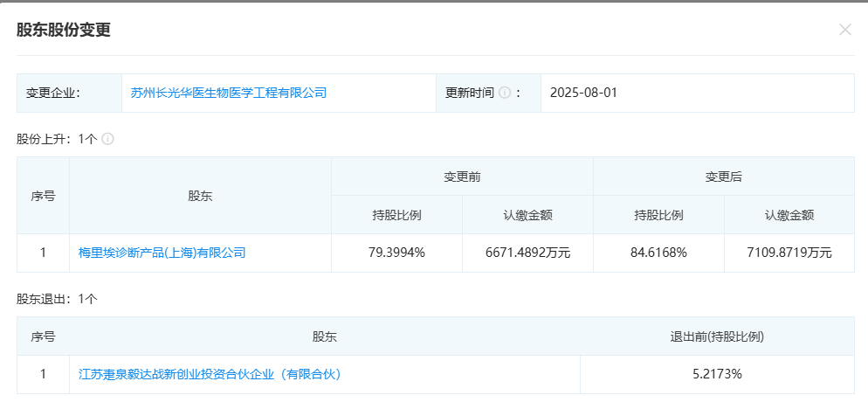Open the 苏州长光华医生物医学工程有限公司 company link
868x416 pixels.
(228, 93)
